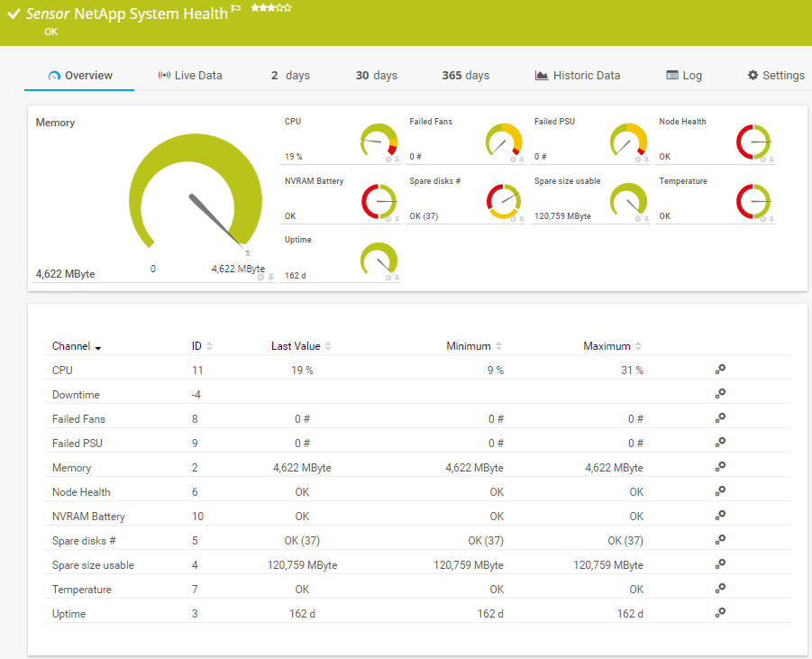Open the Settings tab
The image size is (812, 659).
(x=776, y=76)
